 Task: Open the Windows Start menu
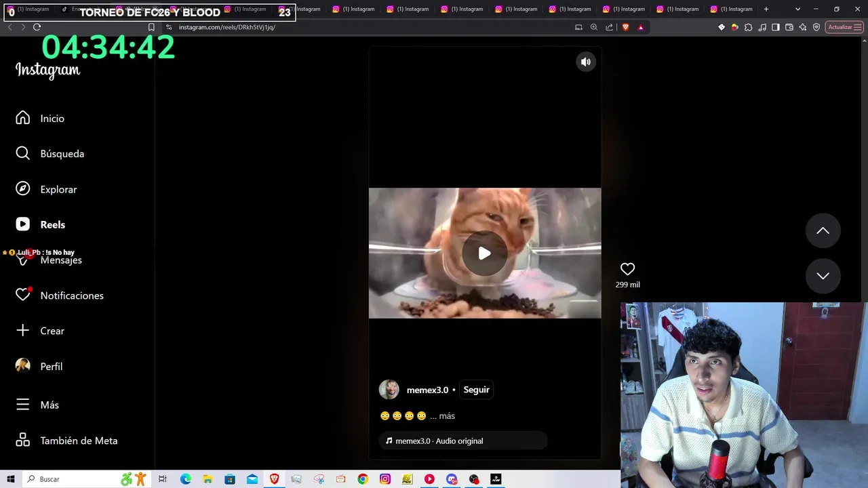[11, 479]
